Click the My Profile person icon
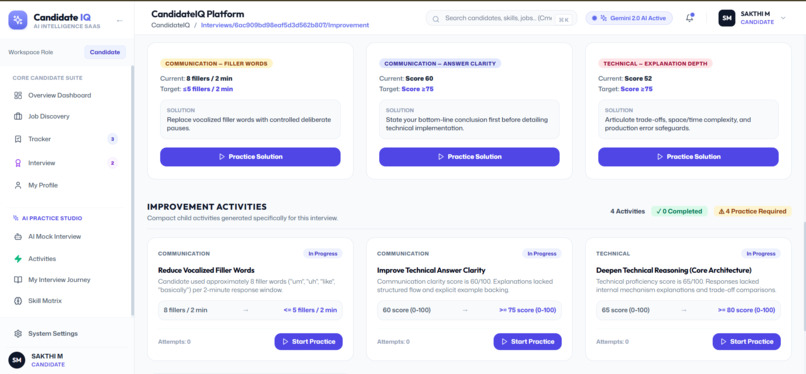 [x=18, y=185]
